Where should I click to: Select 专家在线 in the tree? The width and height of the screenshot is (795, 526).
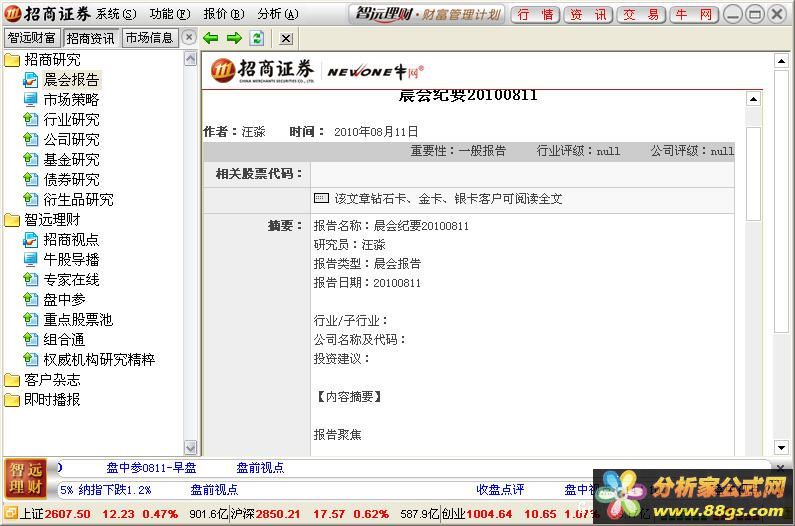click(71, 279)
